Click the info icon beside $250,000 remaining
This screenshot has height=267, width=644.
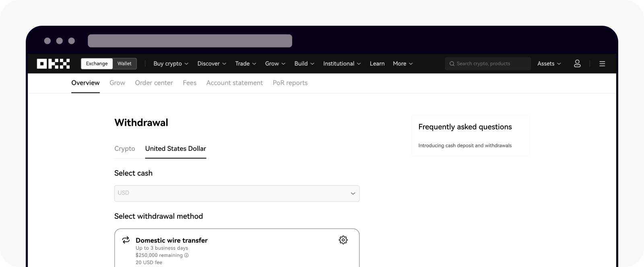pyautogui.click(x=186, y=255)
